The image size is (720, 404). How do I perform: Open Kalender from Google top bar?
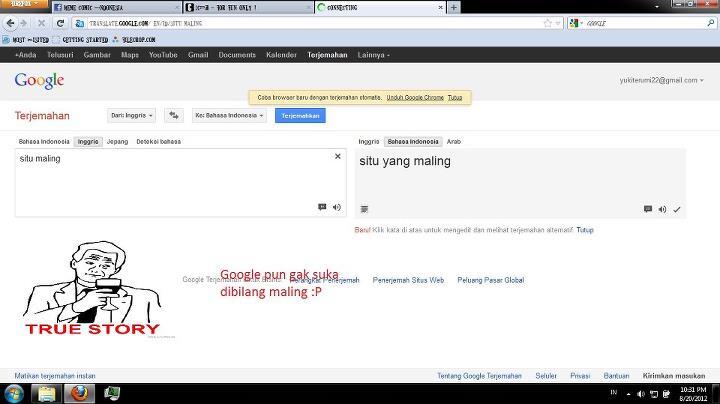(x=281, y=55)
